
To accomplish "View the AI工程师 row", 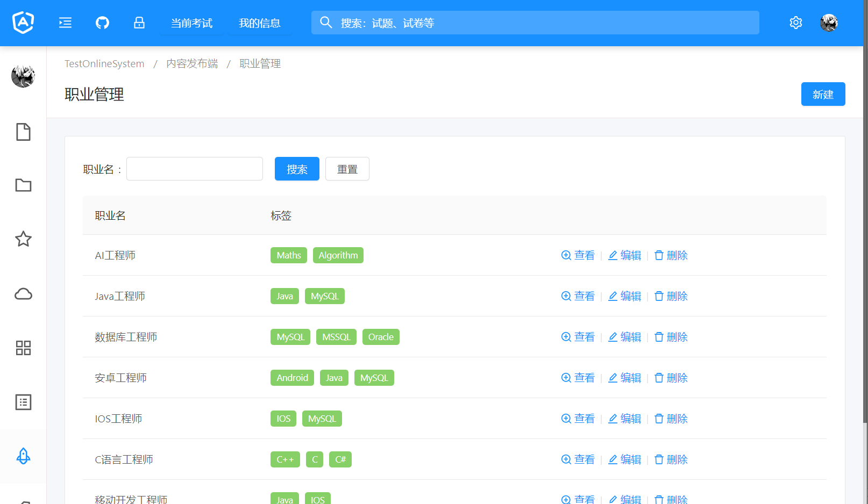I will click(578, 255).
